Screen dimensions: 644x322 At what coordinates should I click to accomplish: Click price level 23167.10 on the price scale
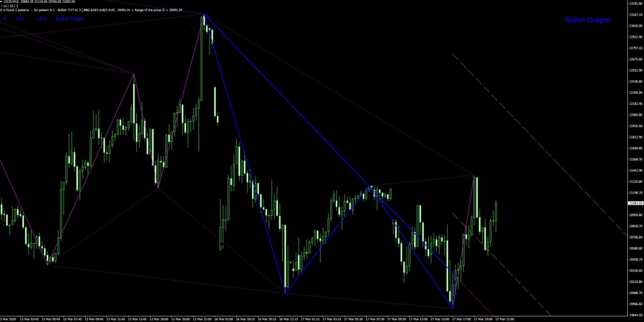[636, 15]
